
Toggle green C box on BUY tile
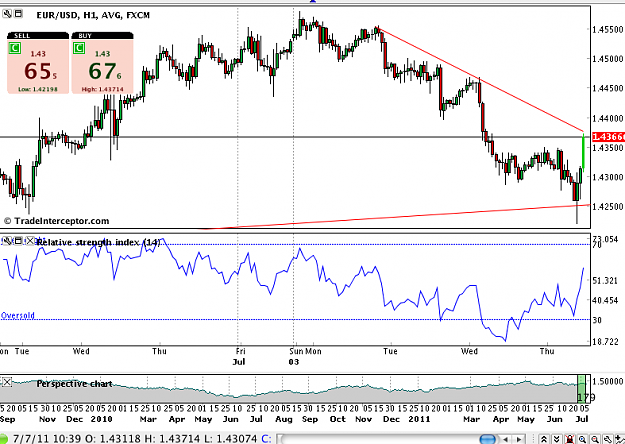coord(79,49)
